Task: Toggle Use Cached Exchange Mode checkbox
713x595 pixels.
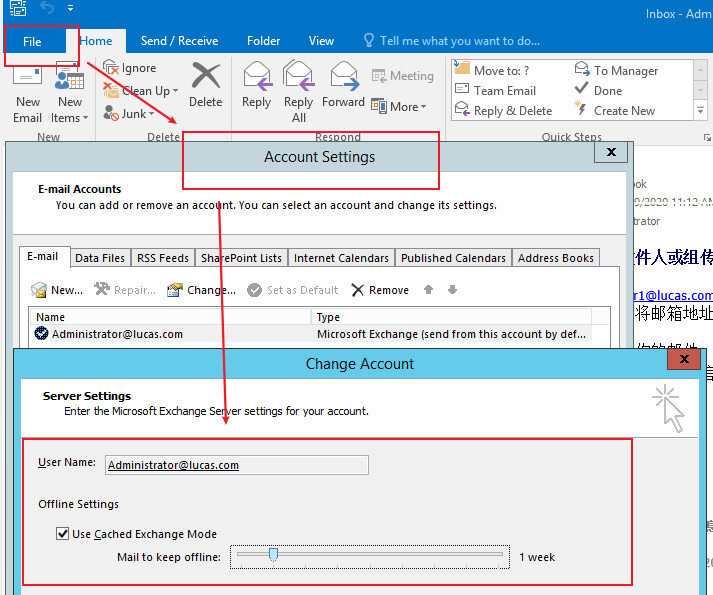Action: 62,533
